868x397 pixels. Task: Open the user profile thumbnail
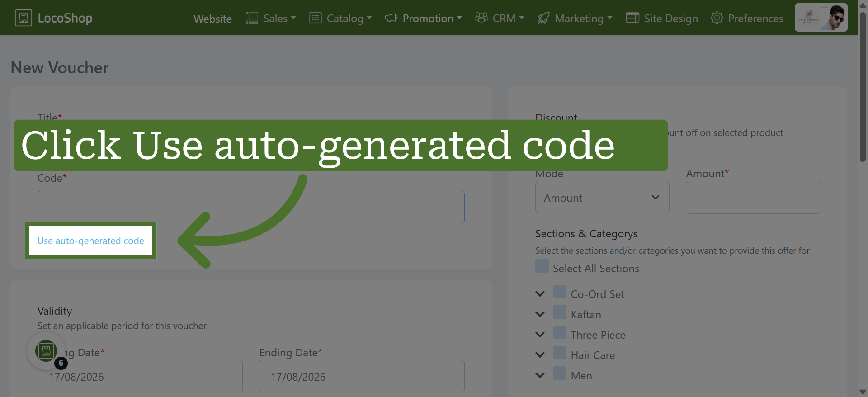click(x=821, y=17)
